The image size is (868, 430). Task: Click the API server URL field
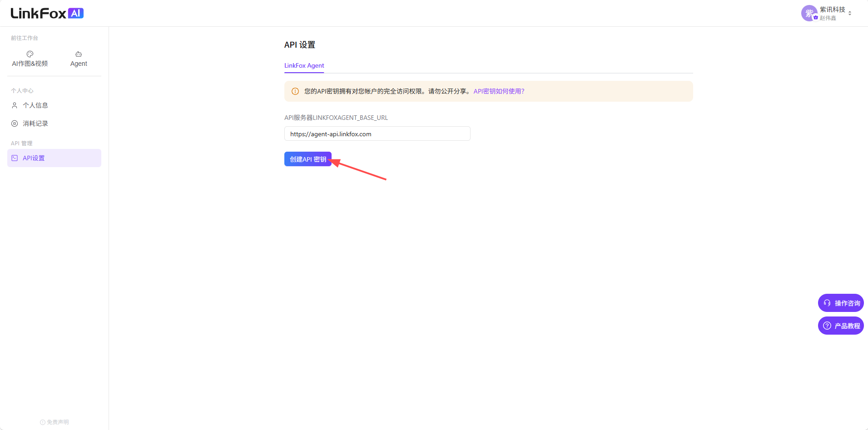pos(377,133)
